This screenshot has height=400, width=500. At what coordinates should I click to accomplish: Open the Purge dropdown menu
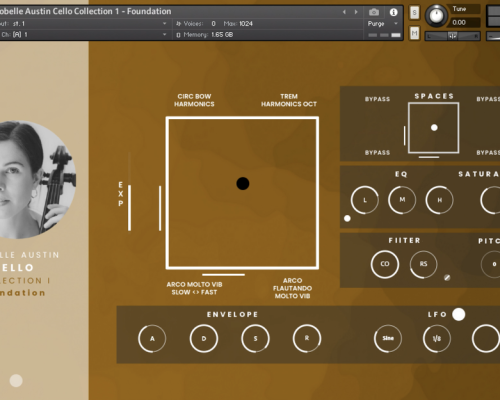click(383, 24)
